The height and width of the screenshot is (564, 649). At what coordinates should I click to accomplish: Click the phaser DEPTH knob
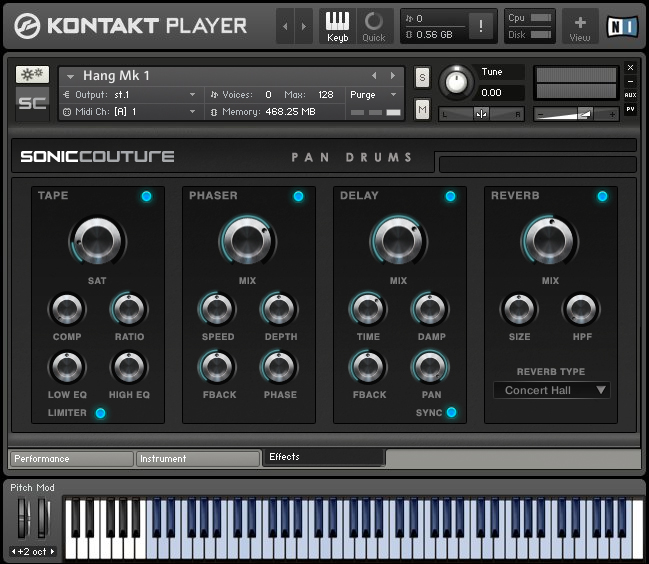tap(279, 309)
